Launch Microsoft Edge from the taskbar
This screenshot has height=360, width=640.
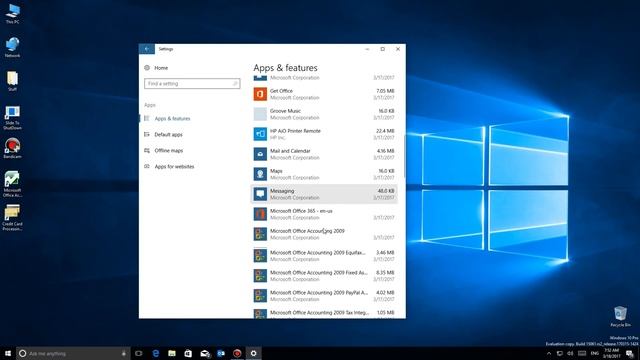click(156, 353)
